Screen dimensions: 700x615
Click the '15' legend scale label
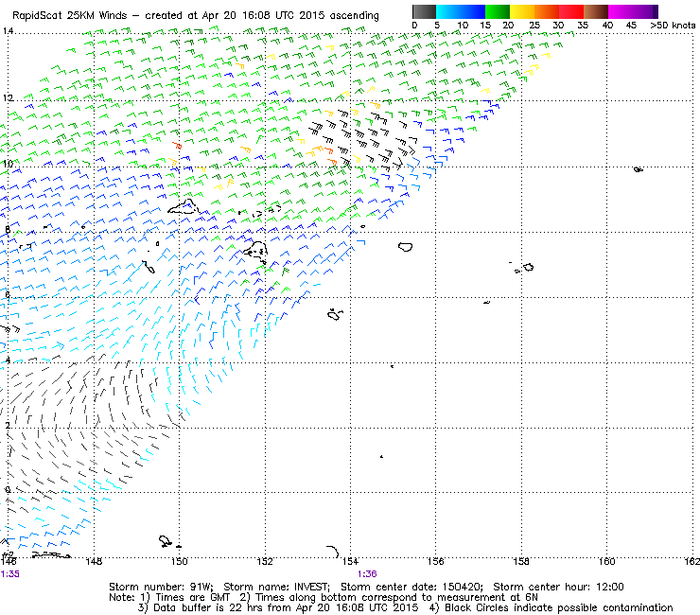pyautogui.click(x=485, y=26)
